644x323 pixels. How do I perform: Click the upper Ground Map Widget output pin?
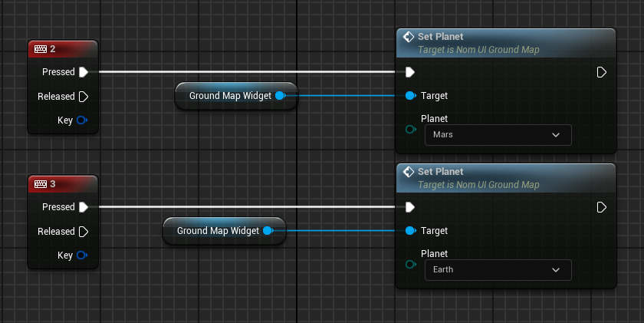tap(280, 96)
